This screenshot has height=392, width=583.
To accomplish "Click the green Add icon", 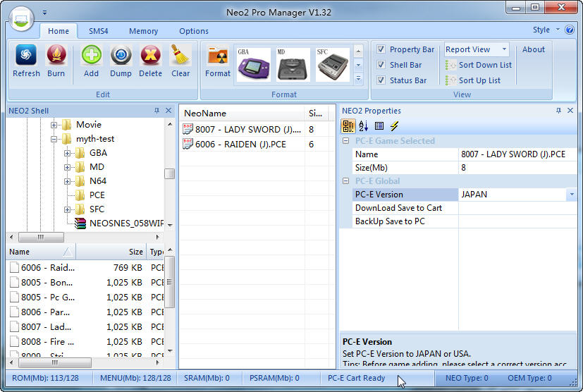I will pos(91,56).
